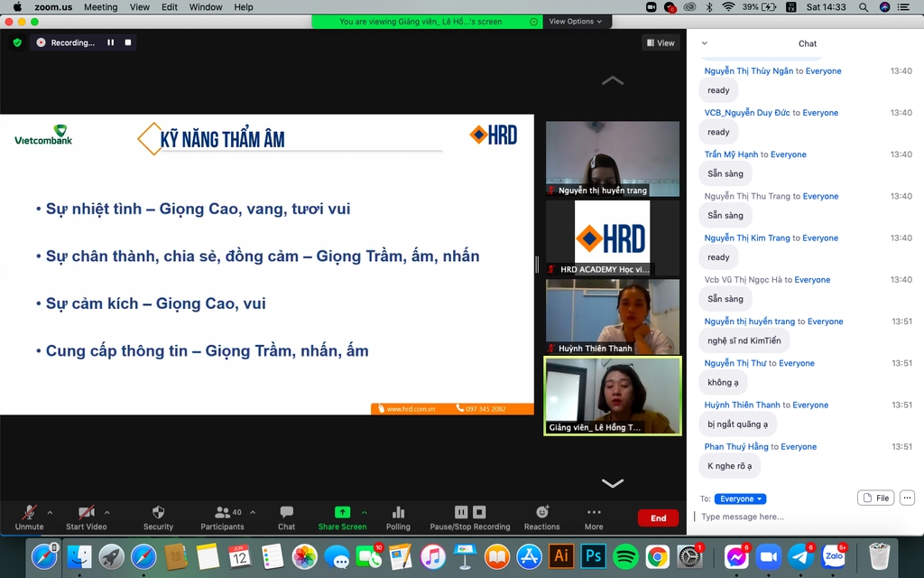Click the File button in chat
Viewport: 924px width, 578px height.
point(875,498)
